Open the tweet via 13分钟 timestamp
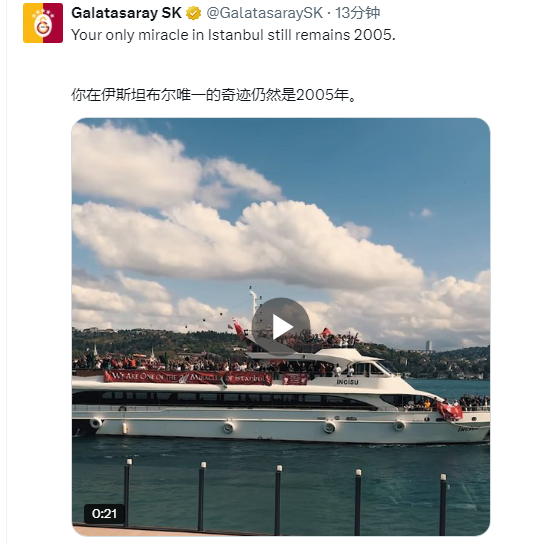 coord(358,13)
